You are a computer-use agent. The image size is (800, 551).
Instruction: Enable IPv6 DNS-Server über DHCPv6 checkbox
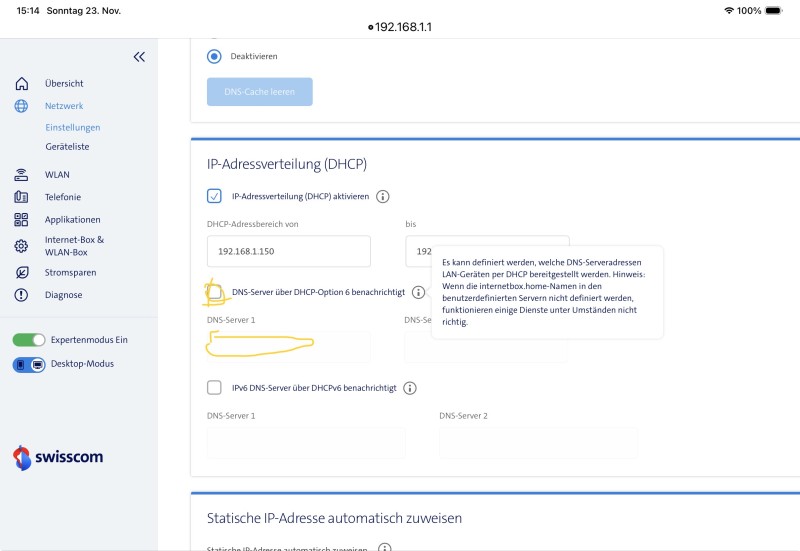[x=214, y=387]
